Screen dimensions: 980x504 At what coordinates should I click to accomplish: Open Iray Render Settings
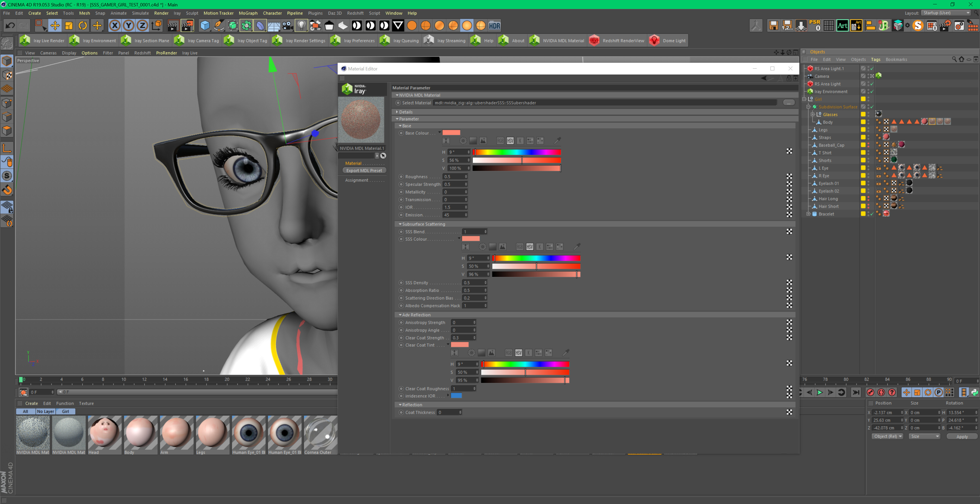(x=299, y=41)
